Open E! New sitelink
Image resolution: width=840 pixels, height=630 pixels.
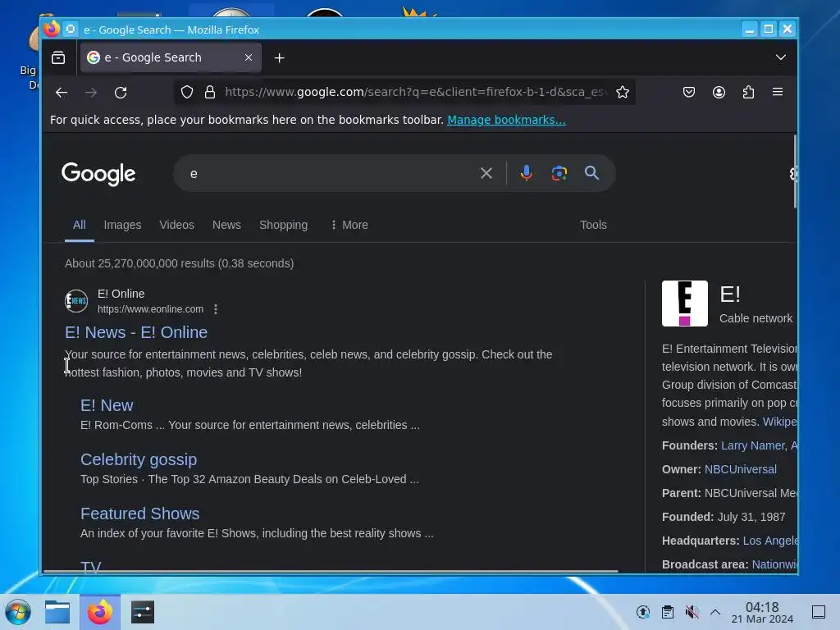[107, 405]
